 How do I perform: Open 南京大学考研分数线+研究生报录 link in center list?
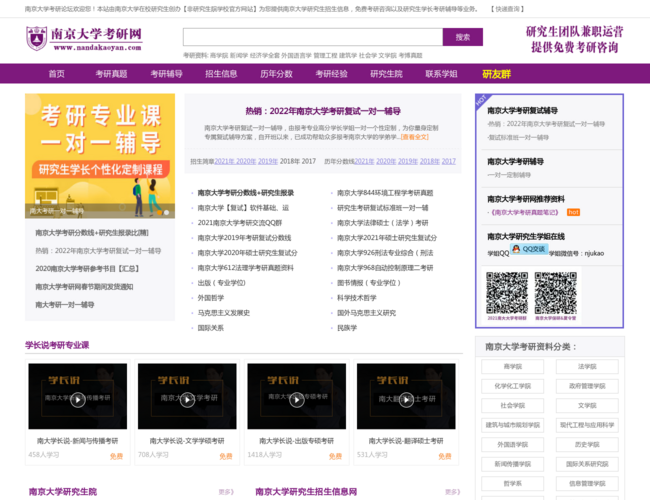[x=245, y=193]
